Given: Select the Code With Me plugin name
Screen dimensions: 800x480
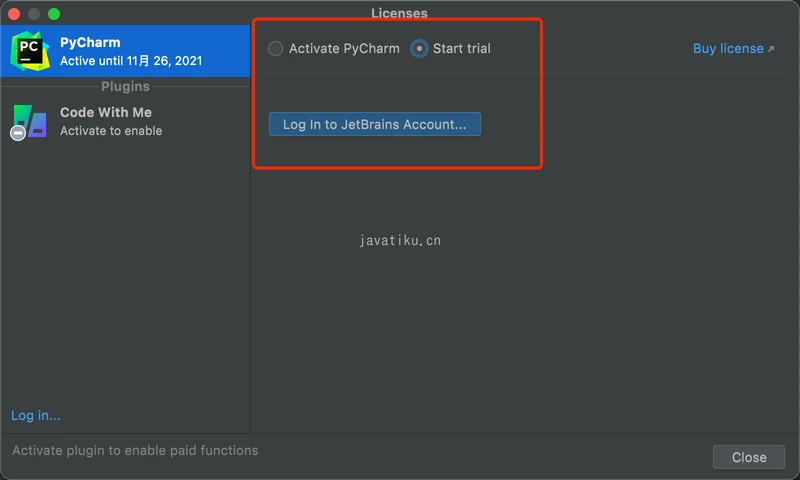Looking at the screenshot, I should point(106,113).
